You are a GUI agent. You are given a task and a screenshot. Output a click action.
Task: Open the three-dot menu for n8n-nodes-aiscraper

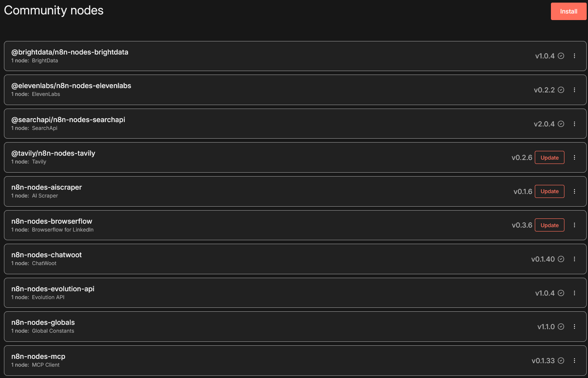pos(574,191)
